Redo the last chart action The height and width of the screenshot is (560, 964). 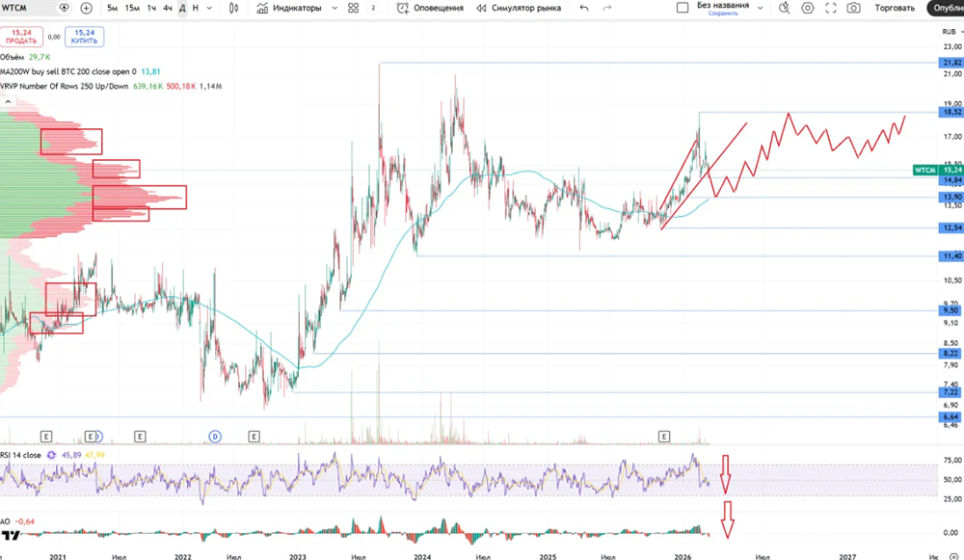point(606,8)
